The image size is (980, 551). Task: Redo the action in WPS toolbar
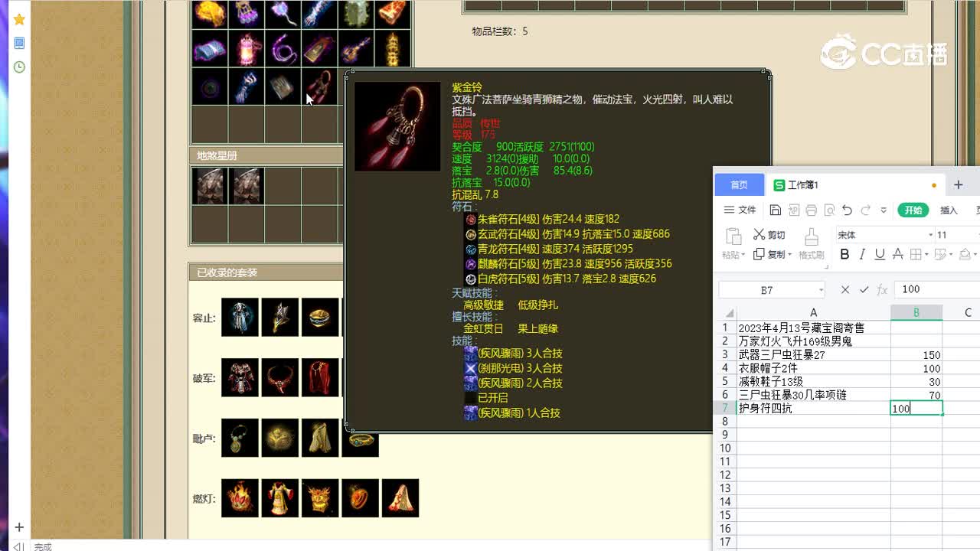[x=865, y=210]
